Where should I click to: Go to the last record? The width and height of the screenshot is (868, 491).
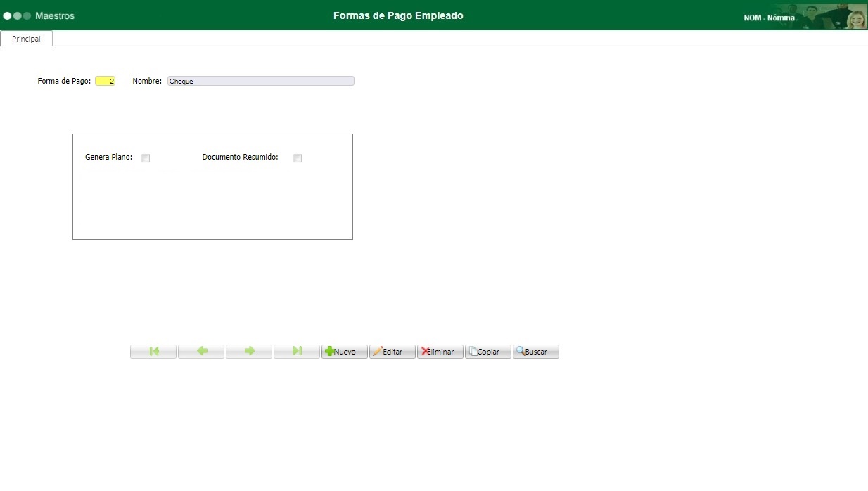(297, 352)
